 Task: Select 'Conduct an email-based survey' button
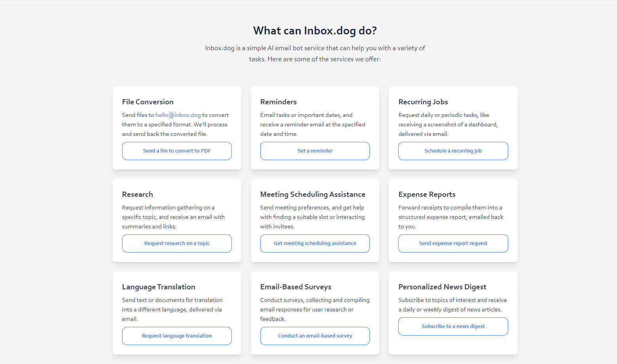pos(315,336)
